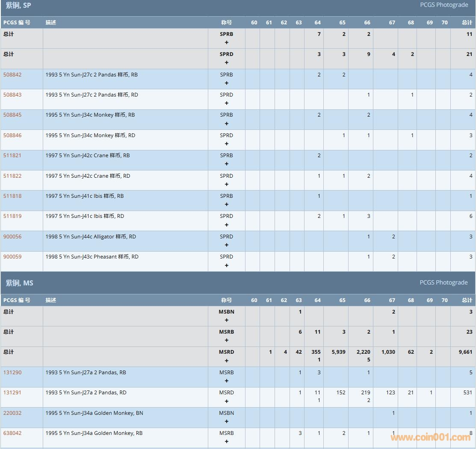Open PCGS number 508846 link
476x449 pixels.
pyautogui.click(x=12, y=135)
